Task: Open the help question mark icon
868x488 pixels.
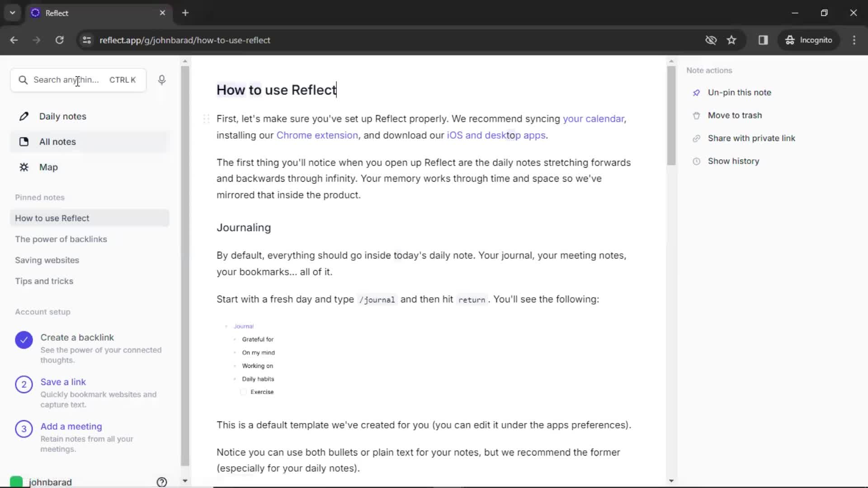Action: click(x=162, y=482)
